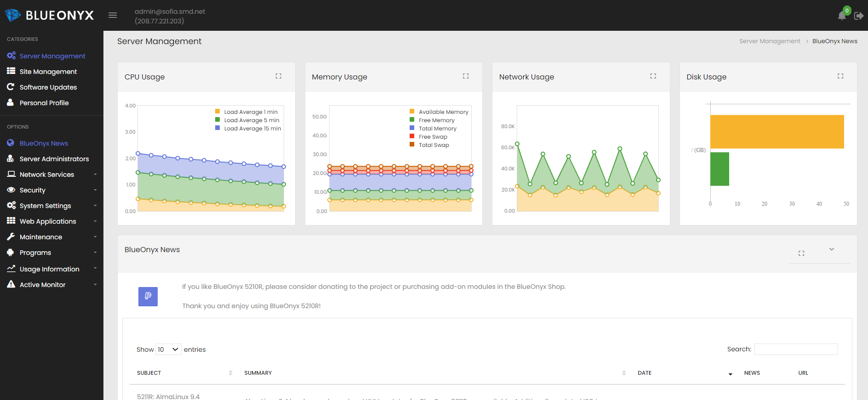The image size is (868, 400).
Task: Click the orange disk usage bar
Action: coord(777,132)
